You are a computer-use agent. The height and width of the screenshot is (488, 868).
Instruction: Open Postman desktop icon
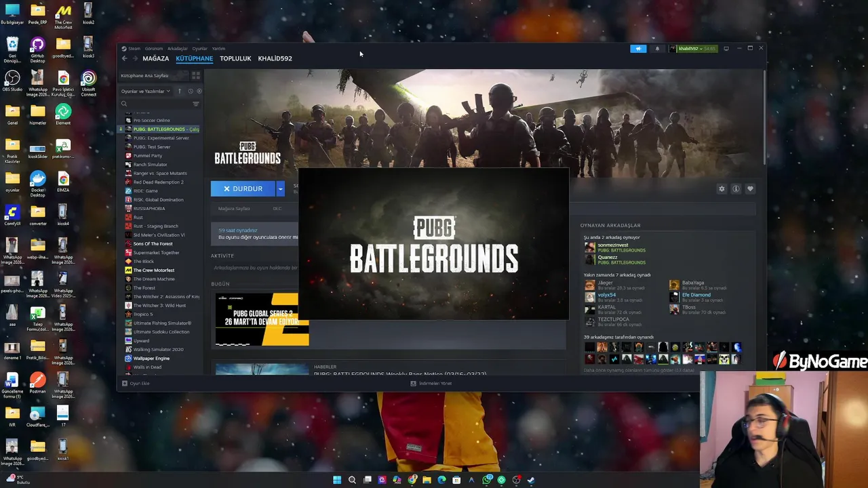38,383
